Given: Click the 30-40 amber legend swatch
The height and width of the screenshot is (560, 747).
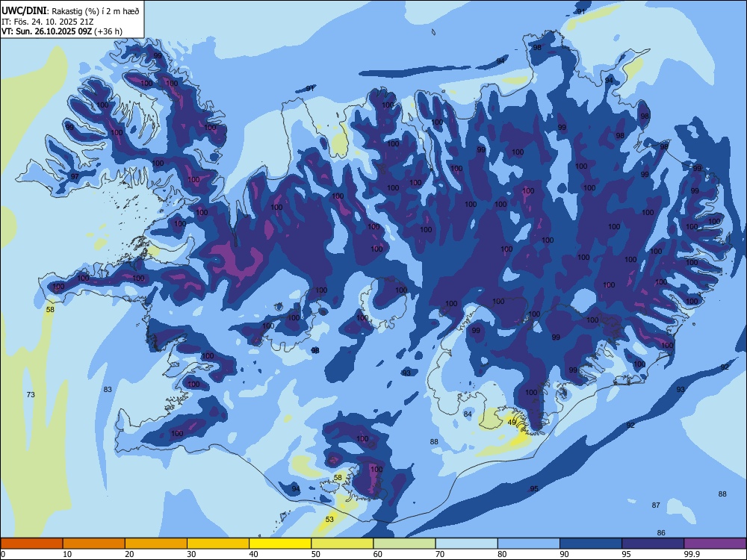Looking at the screenshot, I should coord(218,544).
